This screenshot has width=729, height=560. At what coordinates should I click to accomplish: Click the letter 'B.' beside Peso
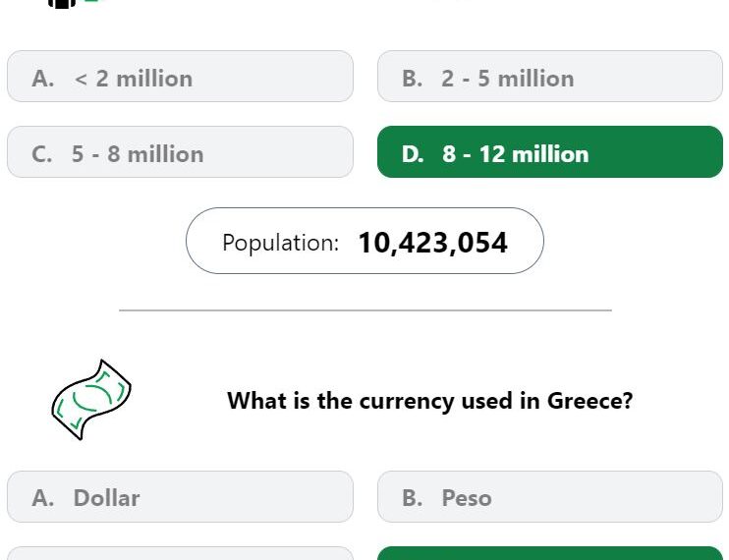pos(413,498)
